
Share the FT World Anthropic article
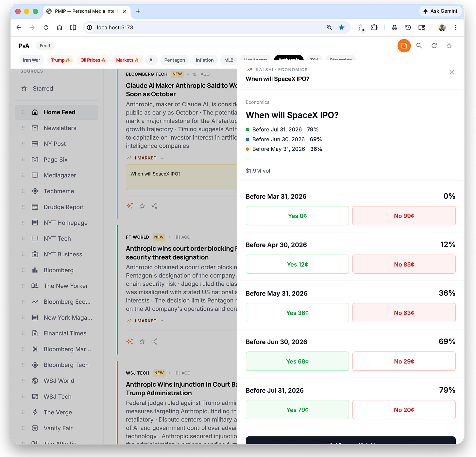tap(154, 342)
